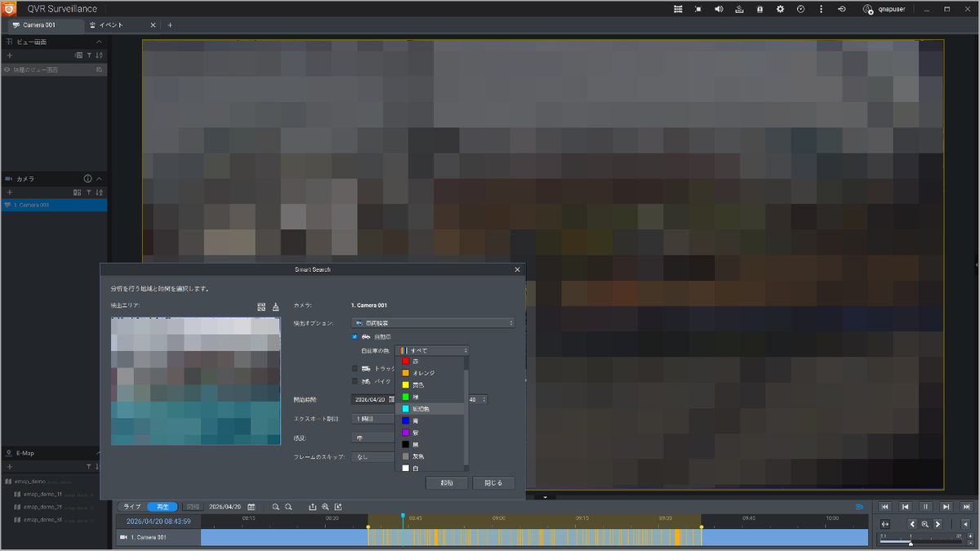980x551 pixels.
Task: Enable the トラック (truck) checkbox
Action: (354, 369)
